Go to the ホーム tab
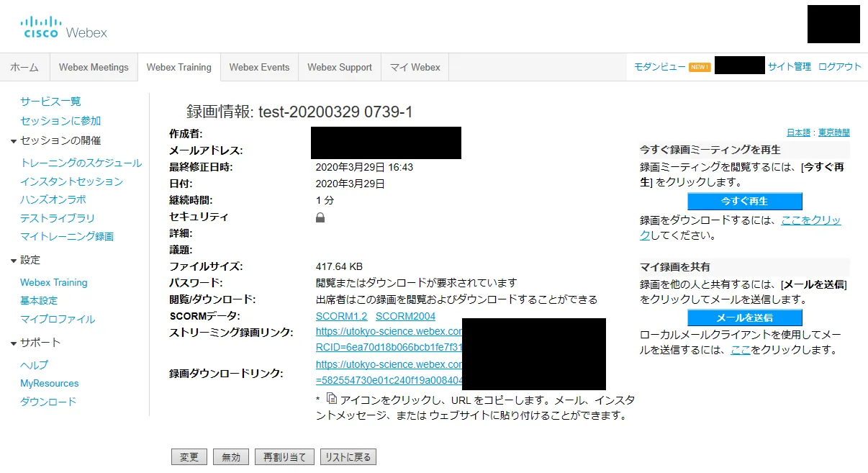The height and width of the screenshot is (473, 868). tap(24, 67)
